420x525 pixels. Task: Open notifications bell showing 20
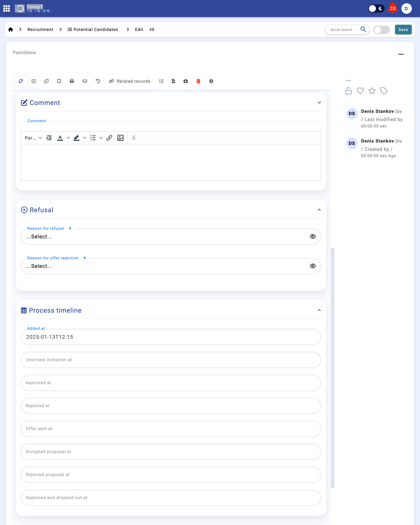(x=393, y=9)
